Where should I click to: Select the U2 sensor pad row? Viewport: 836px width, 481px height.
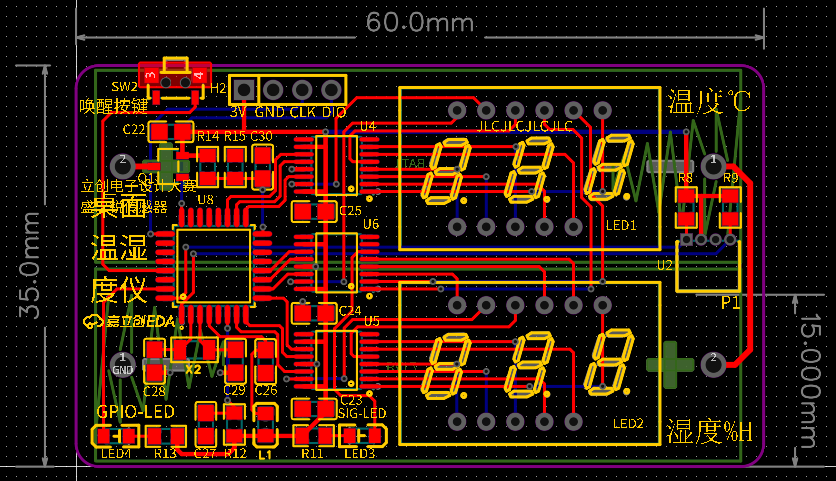click(708, 239)
